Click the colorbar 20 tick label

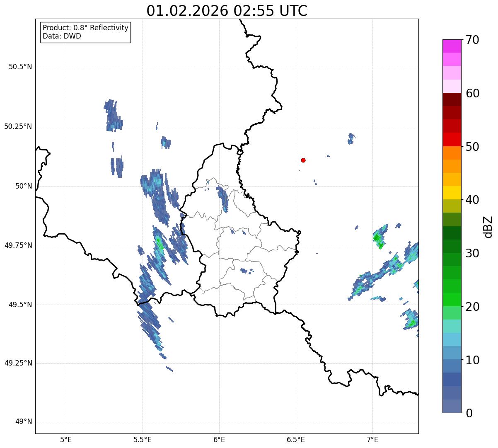(472, 307)
